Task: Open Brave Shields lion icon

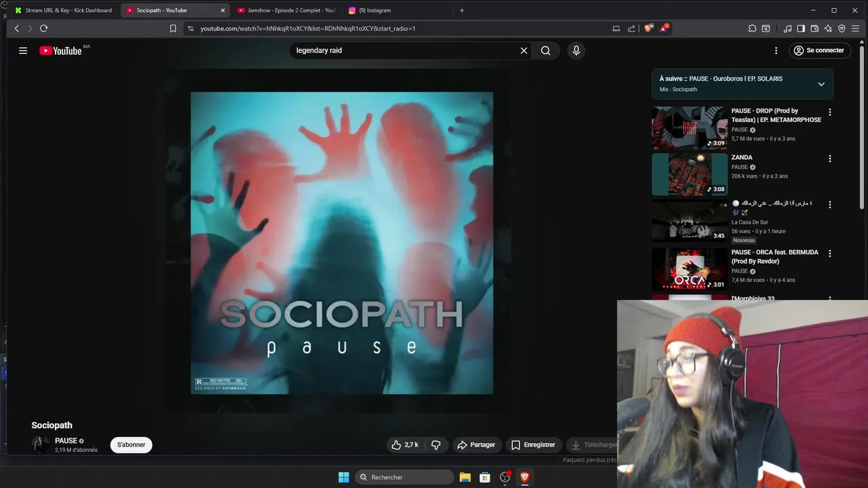Action: [x=648, y=28]
